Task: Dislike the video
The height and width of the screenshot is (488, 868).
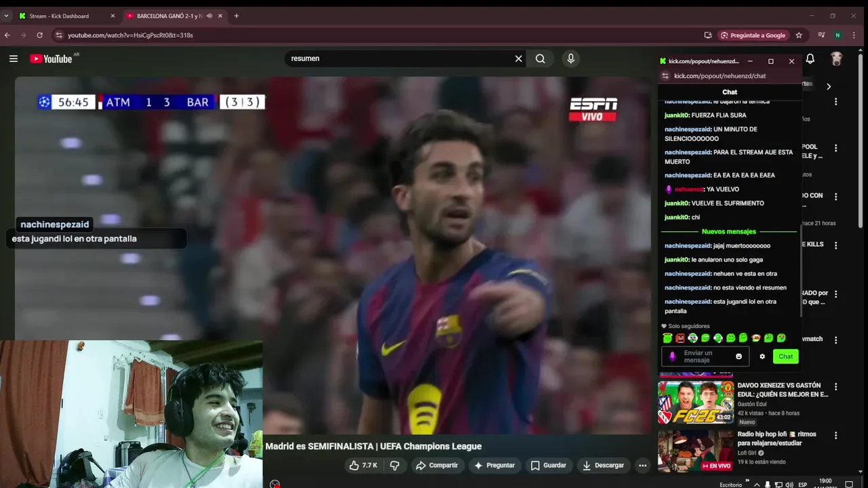Action: pyautogui.click(x=395, y=466)
